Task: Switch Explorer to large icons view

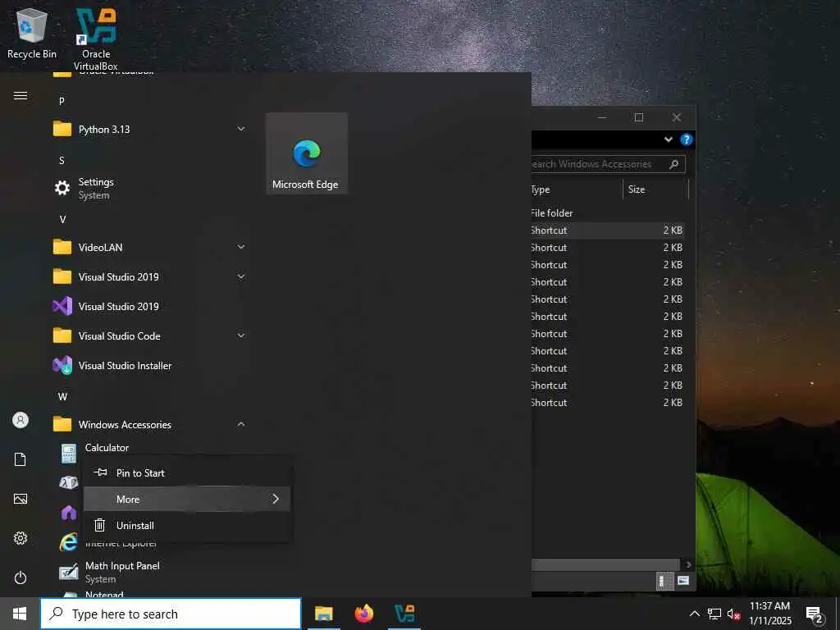Action: coord(683,581)
